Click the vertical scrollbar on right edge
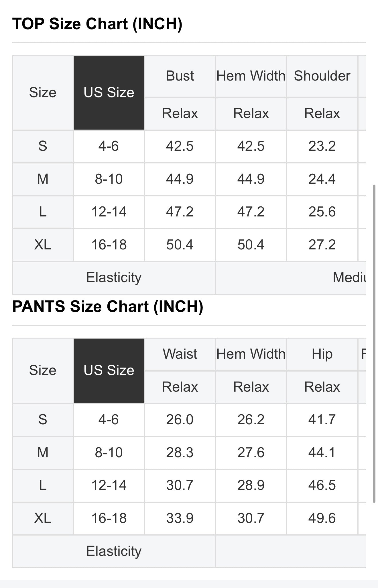This screenshot has height=588, width=378. tap(374, 344)
